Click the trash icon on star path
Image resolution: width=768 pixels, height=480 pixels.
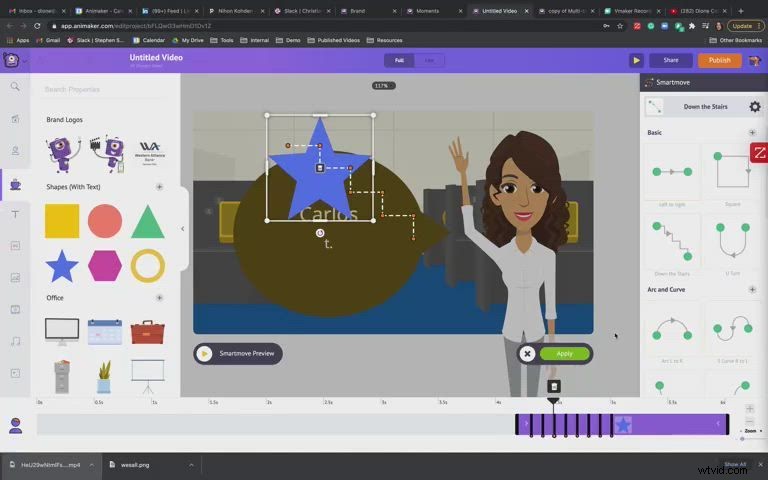point(320,168)
